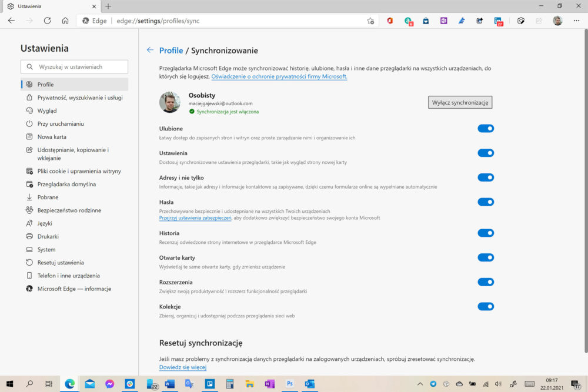Open Języki settings
The height and width of the screenshot is (392, 588).
click(74, 223)
